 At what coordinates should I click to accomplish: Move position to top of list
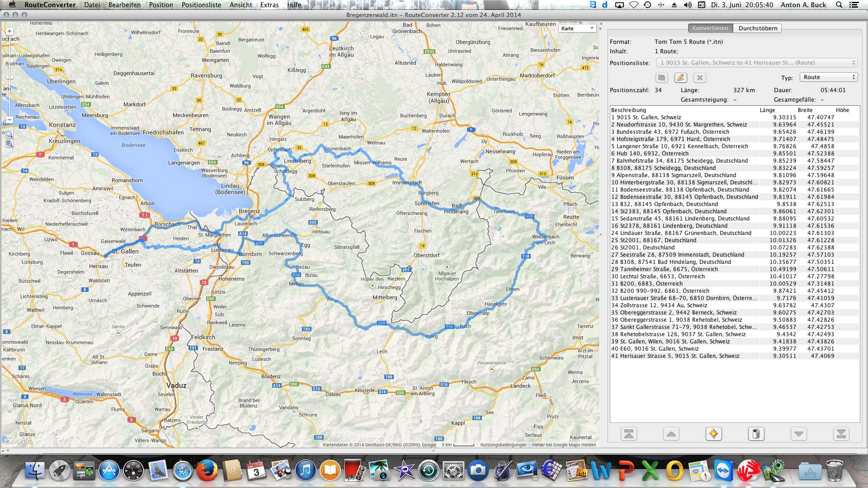(x=628, y=434)
